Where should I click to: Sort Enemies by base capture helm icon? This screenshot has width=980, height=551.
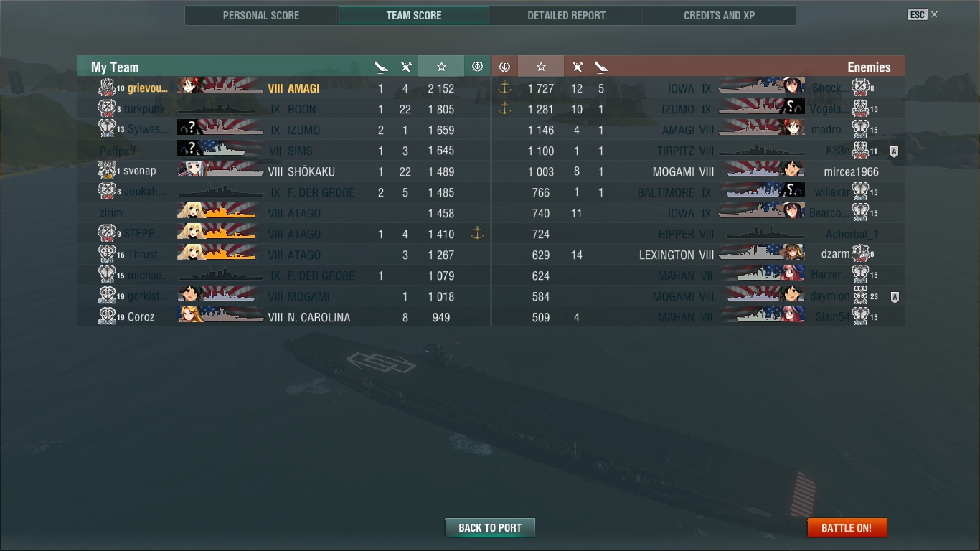click(x=504, y=67)
